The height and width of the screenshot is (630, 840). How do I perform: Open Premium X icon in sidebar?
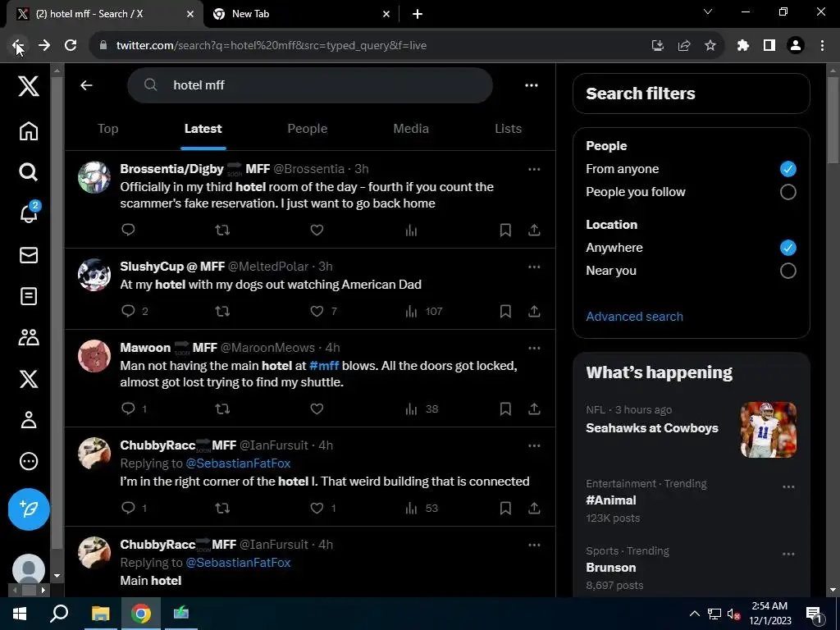[x=29, y=379]
